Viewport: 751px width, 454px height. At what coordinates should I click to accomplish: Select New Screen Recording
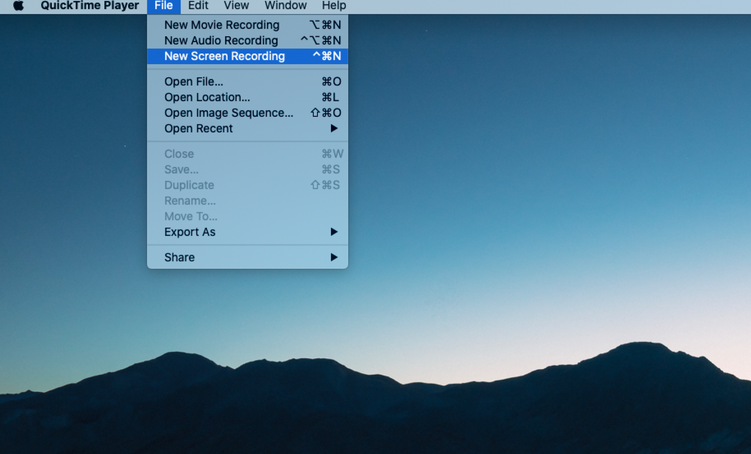248,56
